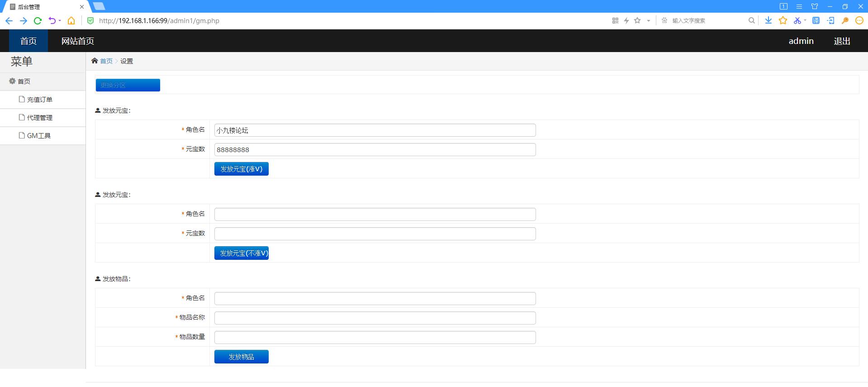Open a new browser tab
The width and height of the screenshot is (868, 387).
click(x=99, y=6)
